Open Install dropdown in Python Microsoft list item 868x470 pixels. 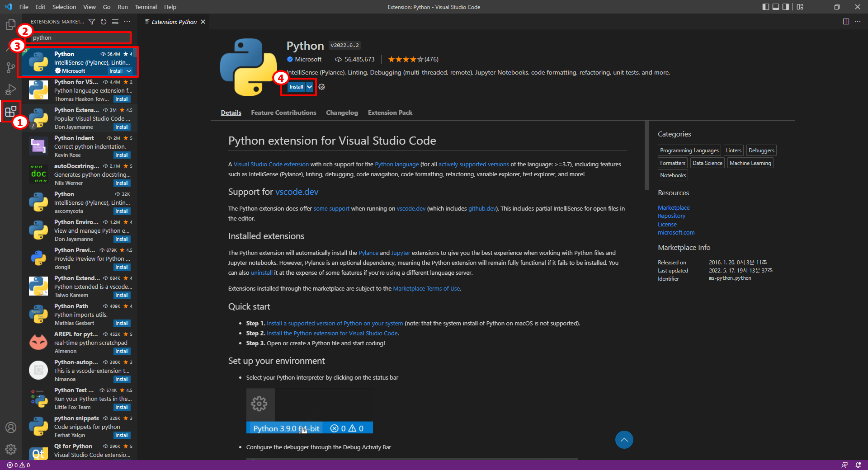point(129,71)
